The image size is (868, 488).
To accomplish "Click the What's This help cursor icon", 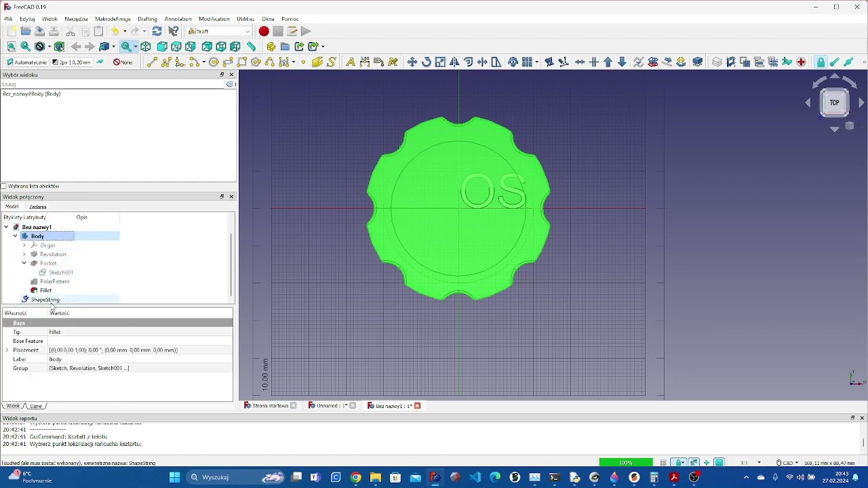I will [x=174, y=31].
